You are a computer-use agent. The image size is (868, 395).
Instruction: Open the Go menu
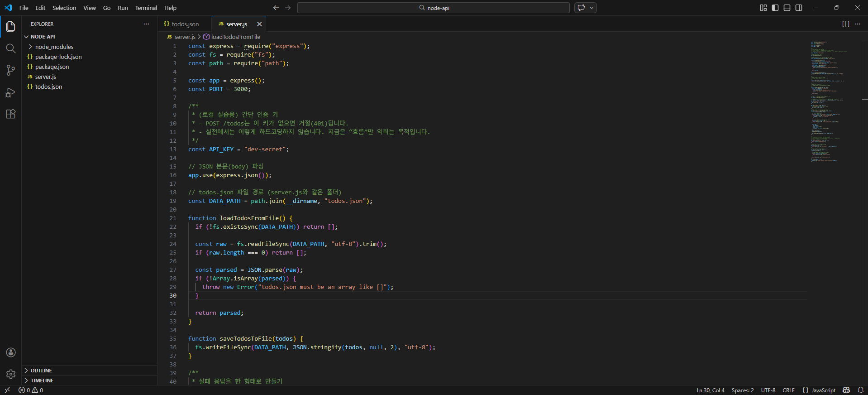(107, 8)
